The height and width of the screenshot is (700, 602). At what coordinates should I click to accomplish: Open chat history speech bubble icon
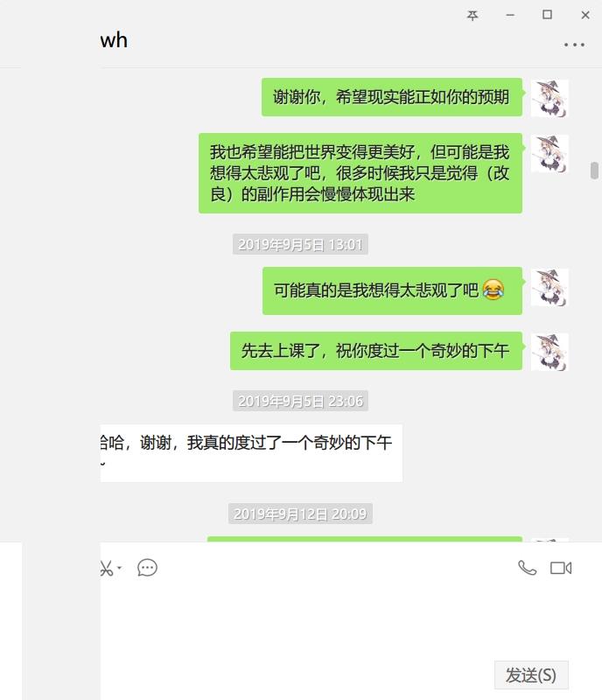coord(147,568)
